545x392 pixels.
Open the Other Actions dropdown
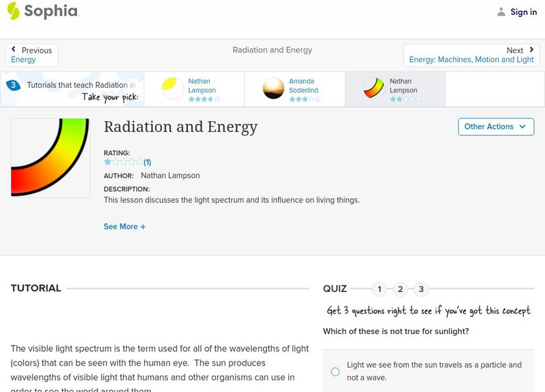[x=495, y=127]
